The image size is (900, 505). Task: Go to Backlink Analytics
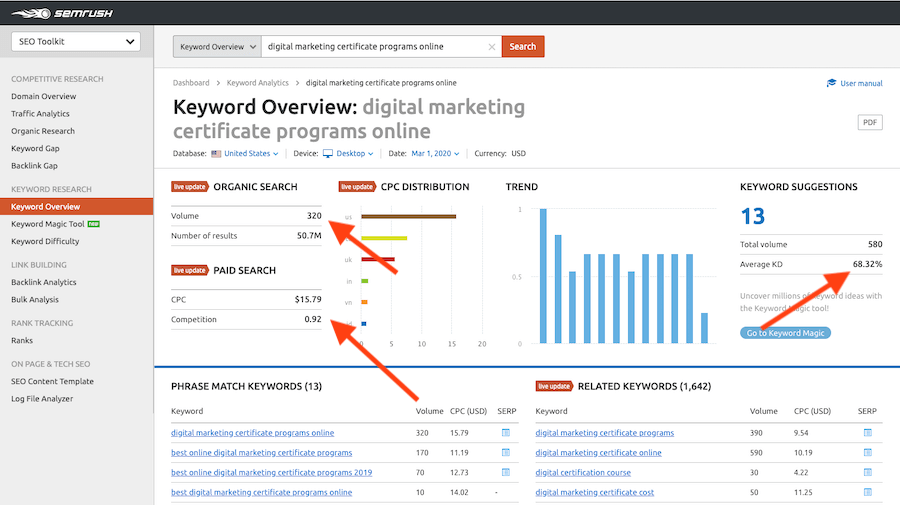pyautogui.click(x=44, y=282)
